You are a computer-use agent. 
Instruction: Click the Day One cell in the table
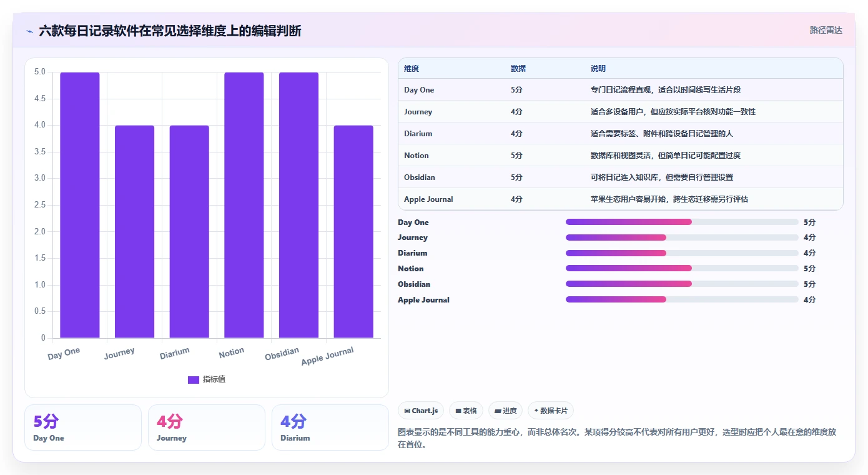point(419,90)
